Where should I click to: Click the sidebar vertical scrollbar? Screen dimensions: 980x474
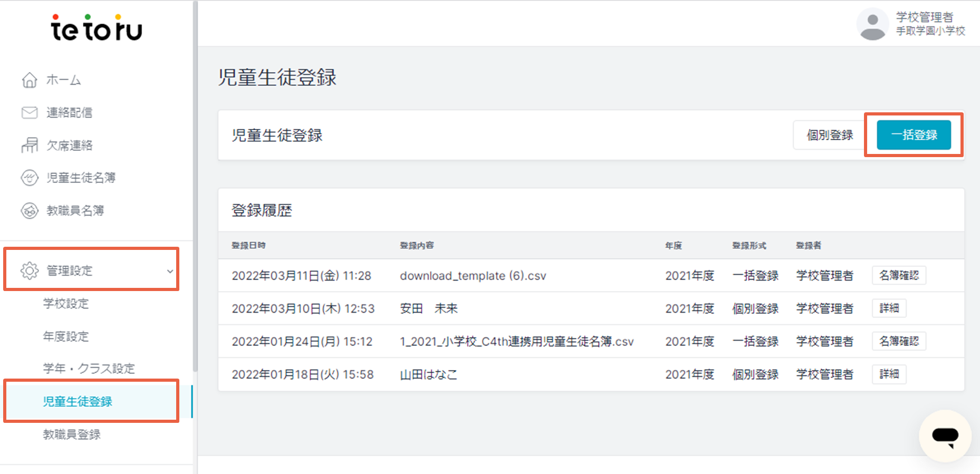coord(195,185)
